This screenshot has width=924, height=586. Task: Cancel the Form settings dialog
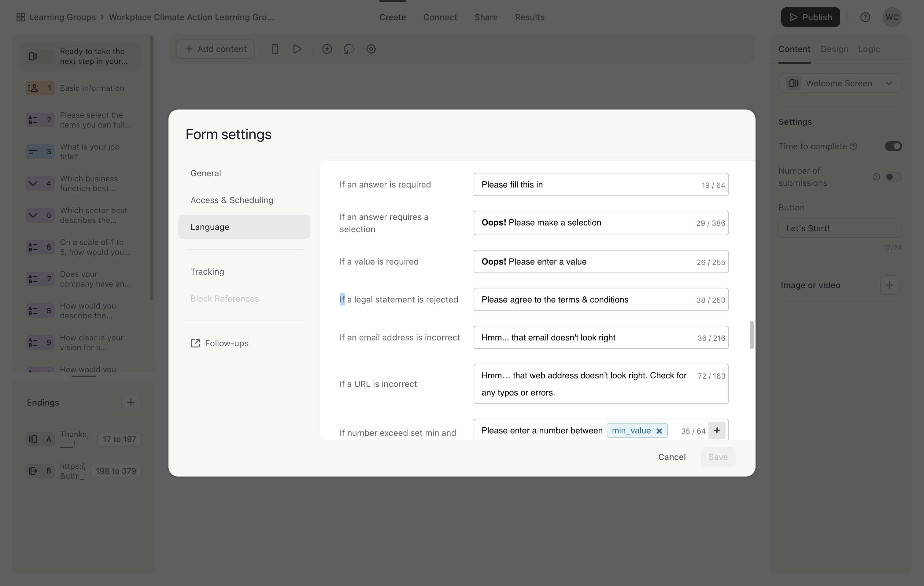tap(672, 457)
